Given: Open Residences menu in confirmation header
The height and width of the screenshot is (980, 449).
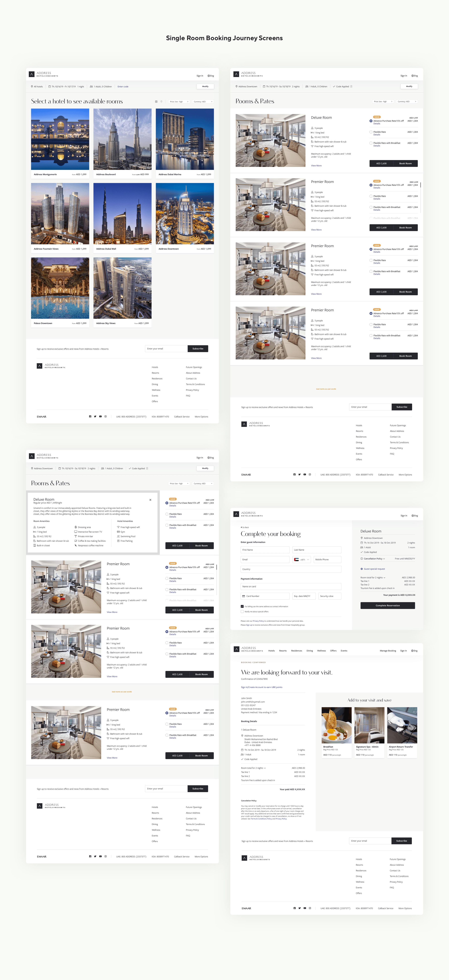Looking at the screenshot, I should (x=297, y=650).
